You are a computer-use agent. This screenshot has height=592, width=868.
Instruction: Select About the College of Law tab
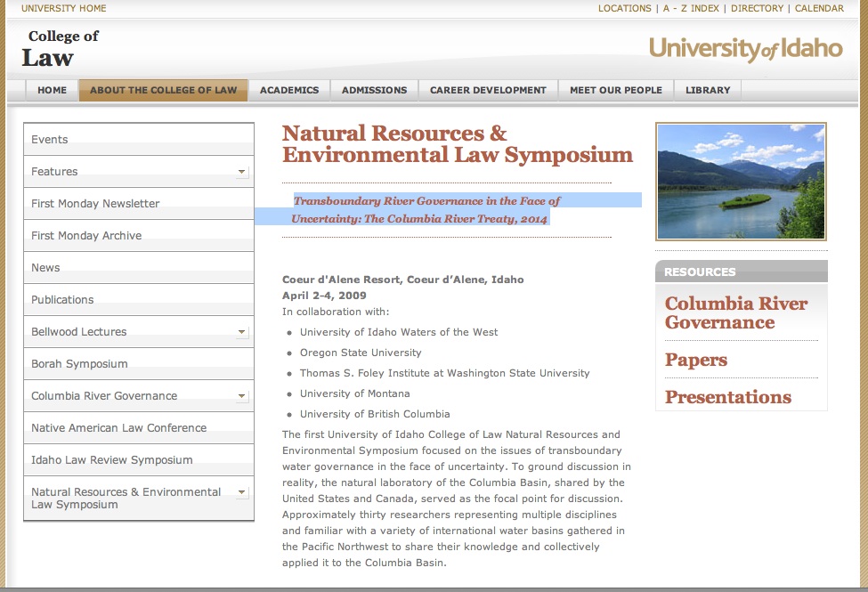163,90
